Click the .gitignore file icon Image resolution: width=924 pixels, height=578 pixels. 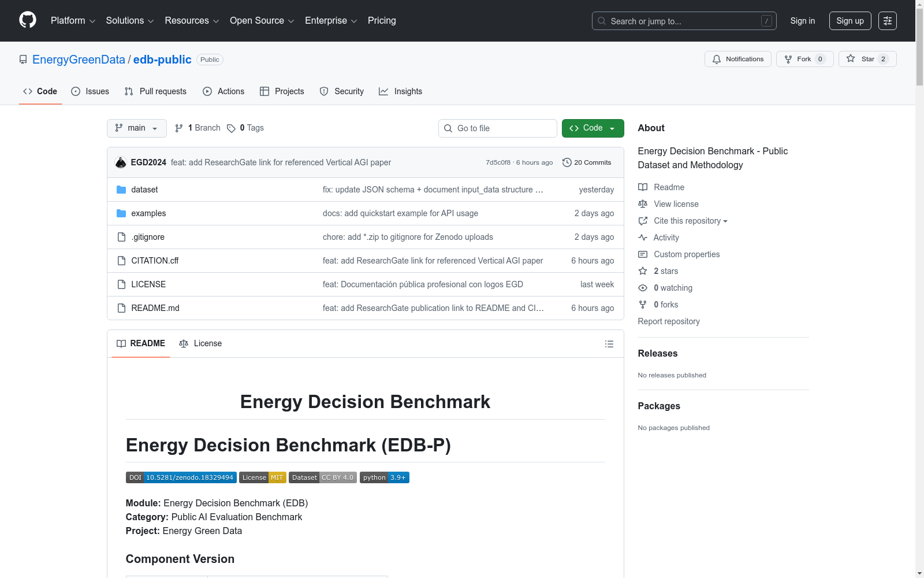[x=121, y=237]
